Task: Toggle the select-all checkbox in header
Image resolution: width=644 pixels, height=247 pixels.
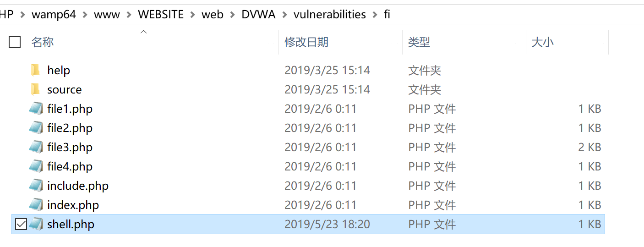Action: [x=15, y=42]
